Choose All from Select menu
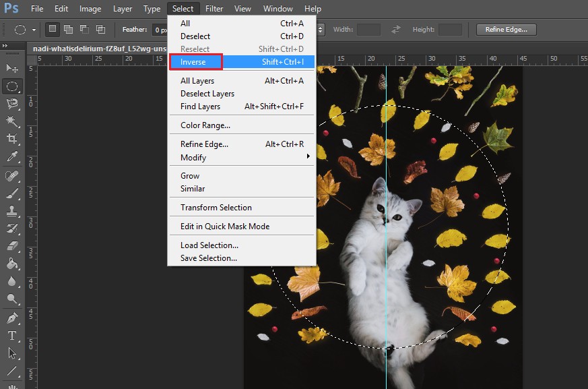 coord(242,24)
